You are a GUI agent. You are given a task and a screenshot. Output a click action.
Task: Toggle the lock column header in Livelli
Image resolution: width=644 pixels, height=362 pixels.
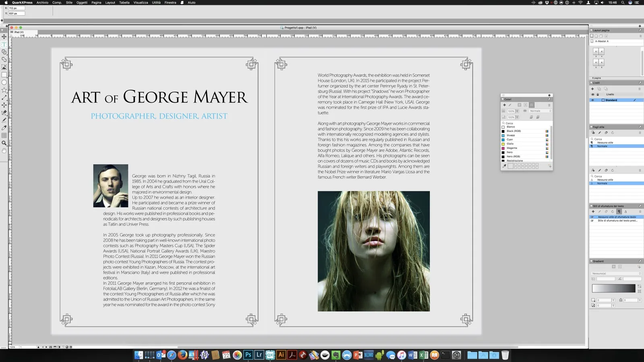click(598, 95)
